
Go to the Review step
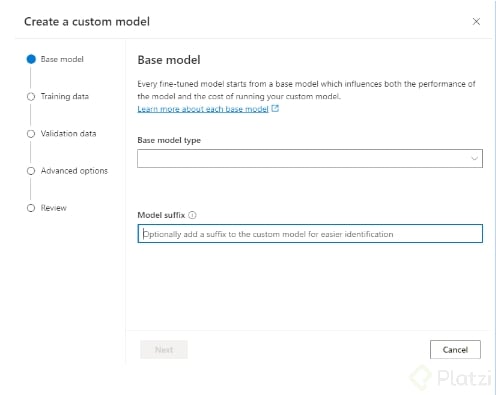tap(54, 208)
